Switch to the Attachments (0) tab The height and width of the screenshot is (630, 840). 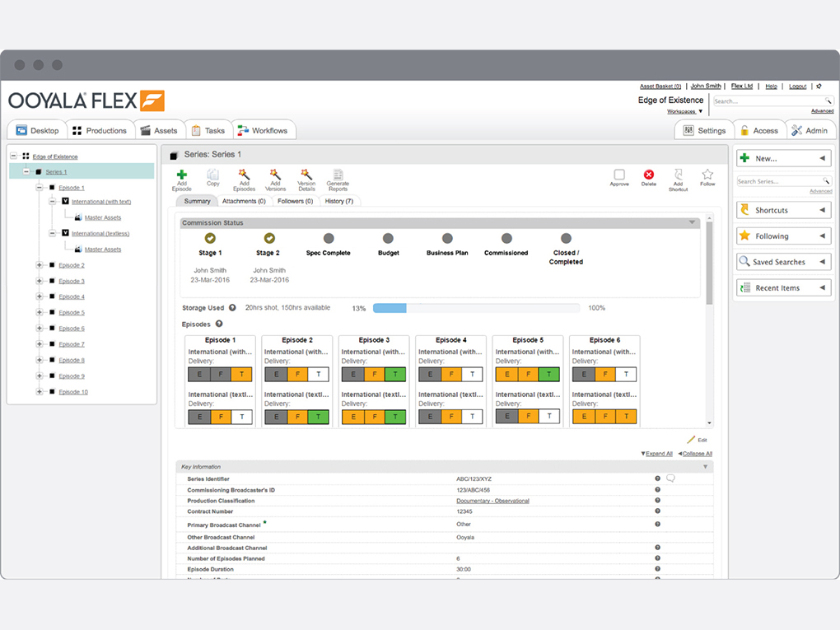245,201
